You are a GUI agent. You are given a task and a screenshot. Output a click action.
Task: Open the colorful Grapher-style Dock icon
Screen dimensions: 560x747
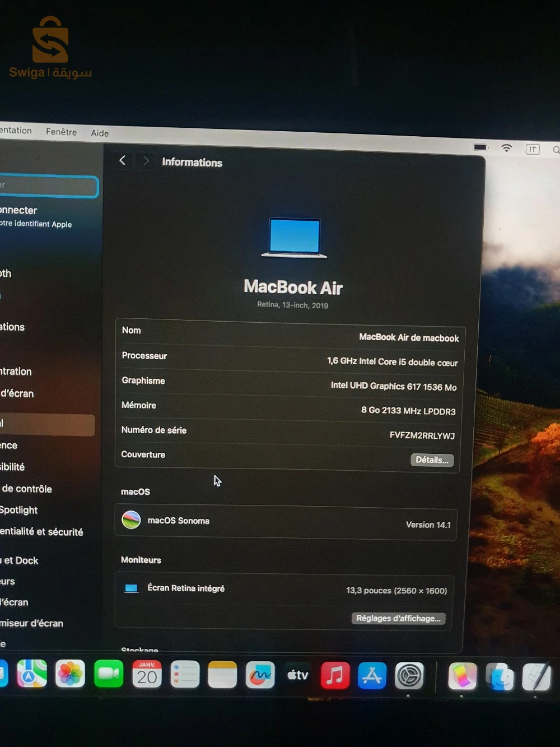click(462, 676)
